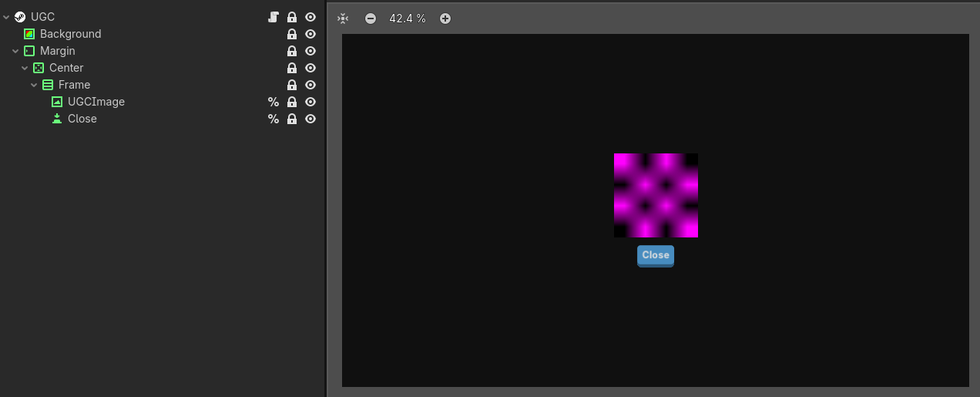
Task: Center the view with the recenter icon
Action: pos(344,19)
